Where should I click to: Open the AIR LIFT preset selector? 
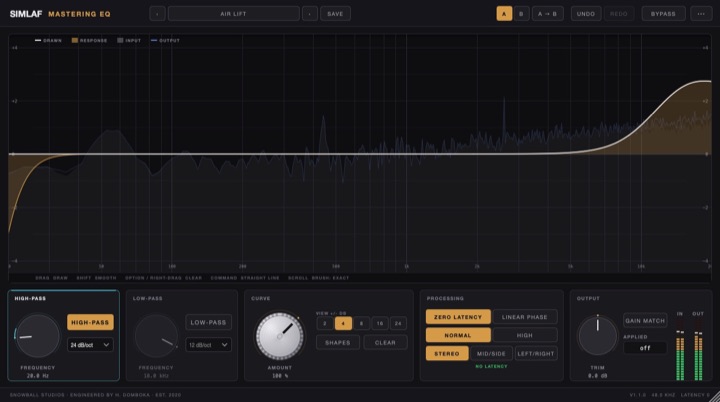(x=233, y=14)
